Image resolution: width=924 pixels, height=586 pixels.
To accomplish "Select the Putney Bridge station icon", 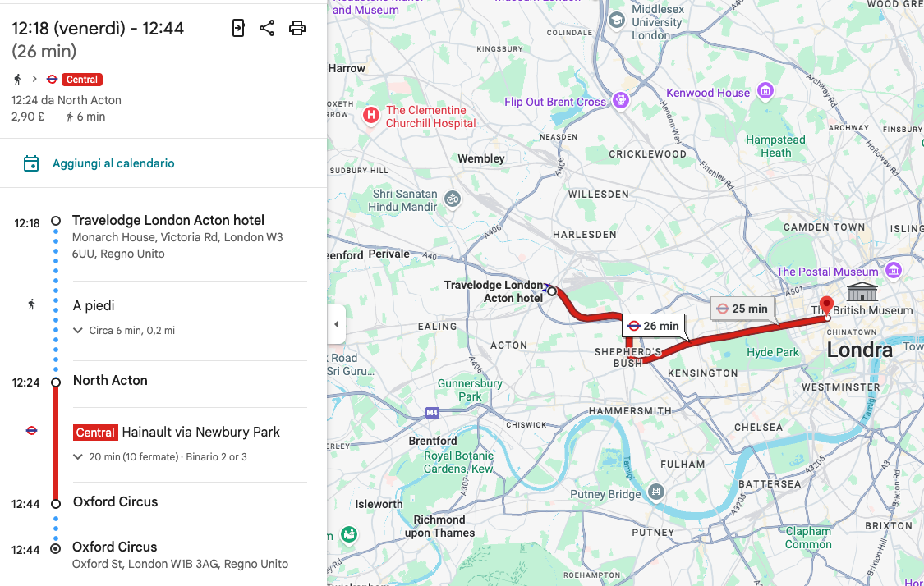I will click(x=655, y=492).
